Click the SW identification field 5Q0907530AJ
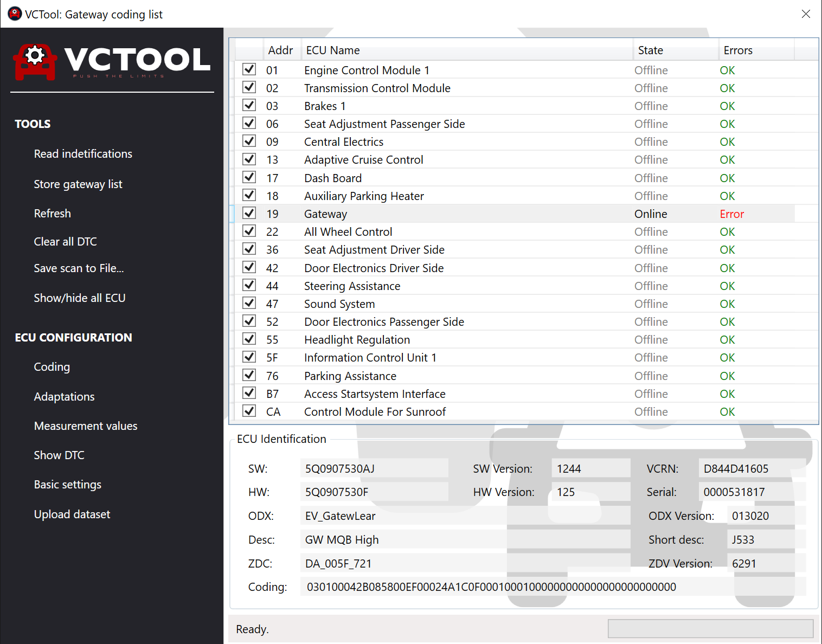This screenshot has height=644, width=822. 374,468
